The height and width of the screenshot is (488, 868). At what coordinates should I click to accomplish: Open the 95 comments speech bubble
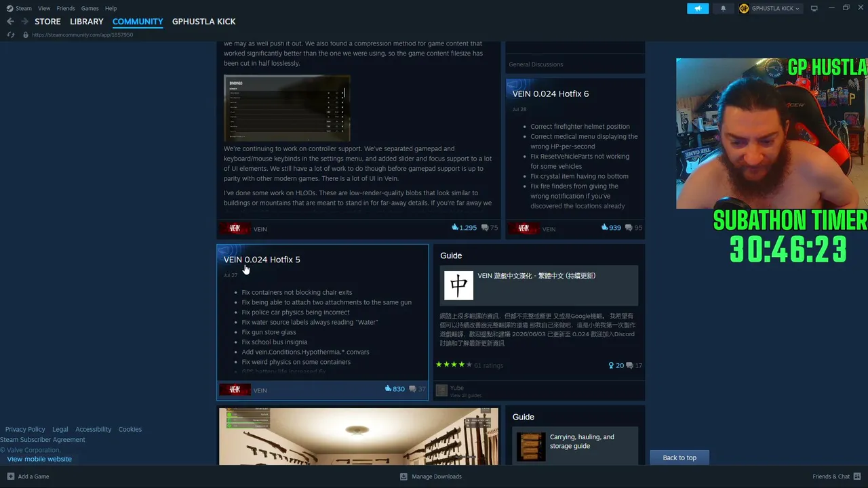[x=629, y=228]
